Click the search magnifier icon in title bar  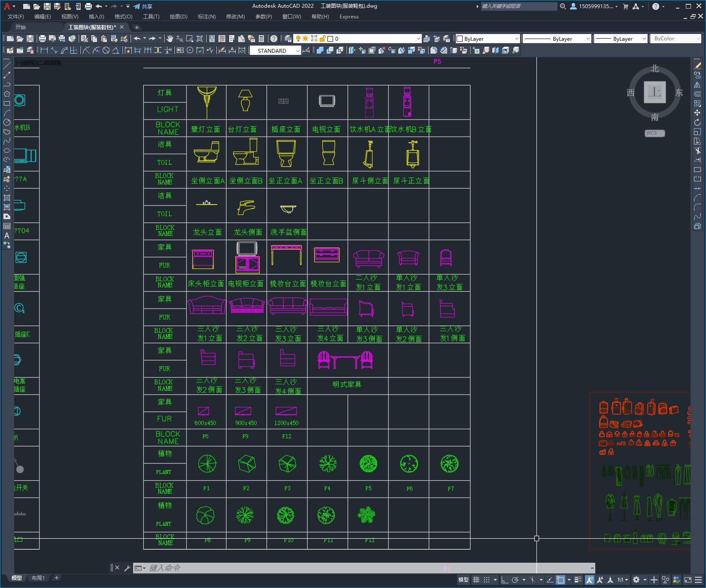tap(563, 6)
